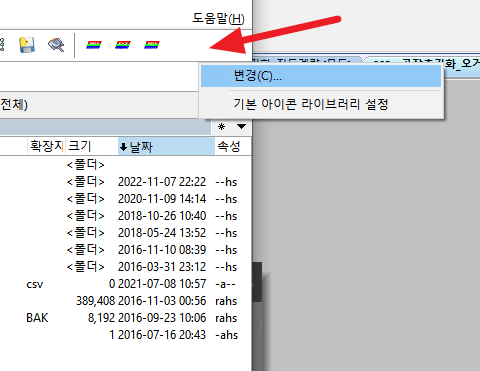Screen dimensions: 480x371
Task: Select the top <폴더> row without a date
Action: tap(125, 165)
